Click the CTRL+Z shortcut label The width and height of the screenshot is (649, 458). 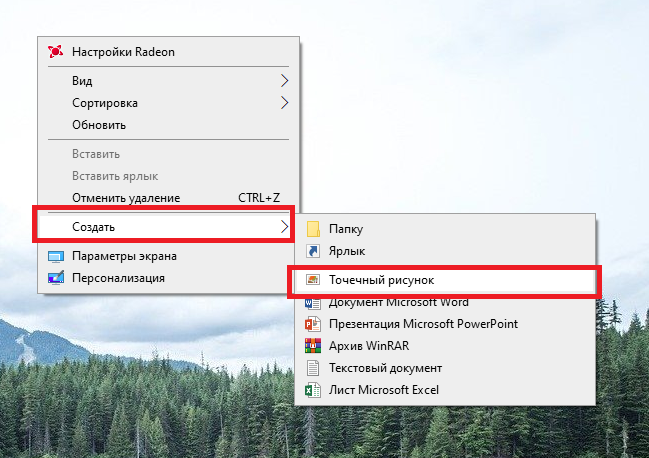[x=259, y=198]
